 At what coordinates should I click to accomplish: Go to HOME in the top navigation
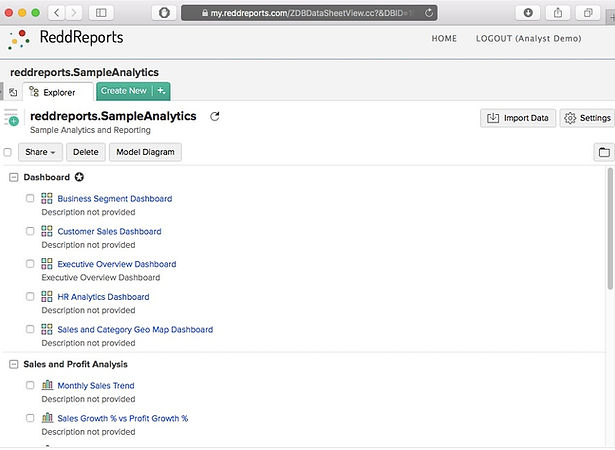[x=443, y=39]
